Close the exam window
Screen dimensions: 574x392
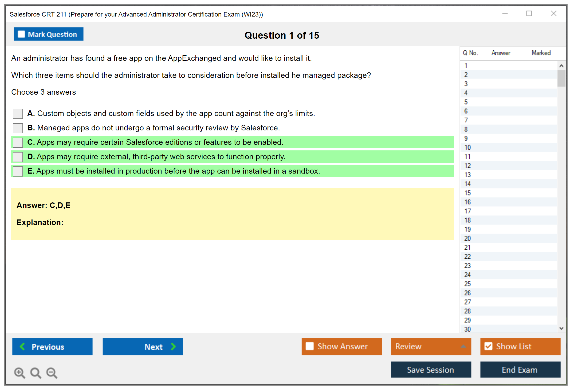(x=553, y=14)
